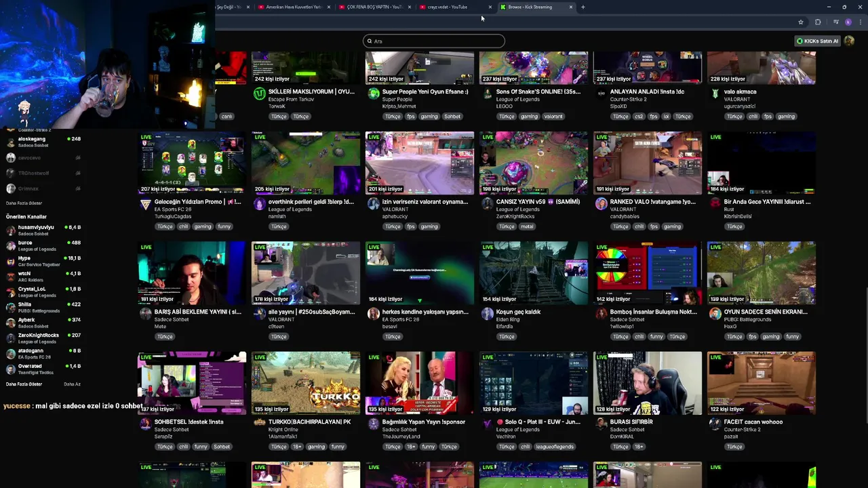Open the Rust category under Bir Anda Gece
Viewport: 868px width, 488px height.
coord(728,209)
